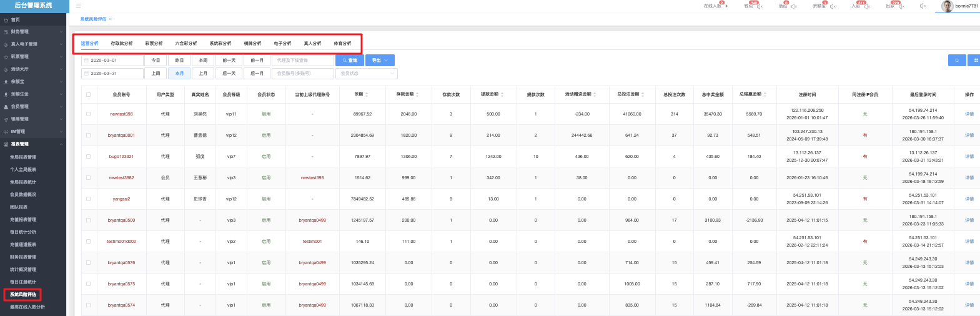Sort the table by 余额 column arrows
Viewport: 980px width, 316px height.
[367, 94]
